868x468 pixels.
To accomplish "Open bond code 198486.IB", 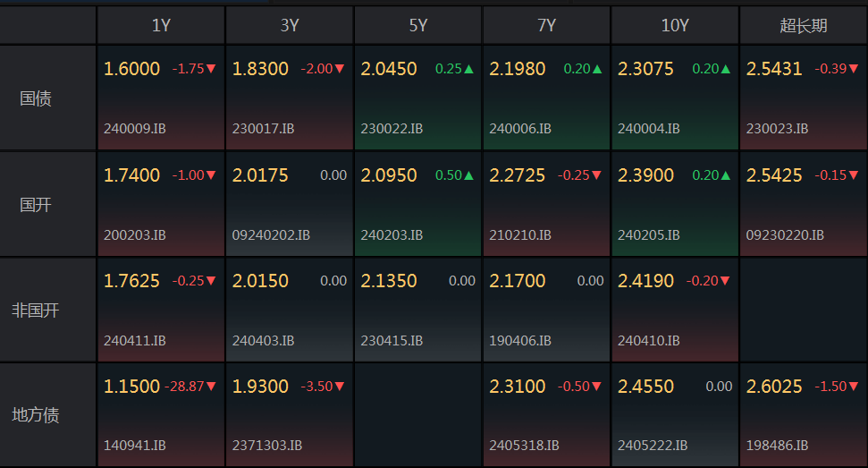I will click(777, 445).
